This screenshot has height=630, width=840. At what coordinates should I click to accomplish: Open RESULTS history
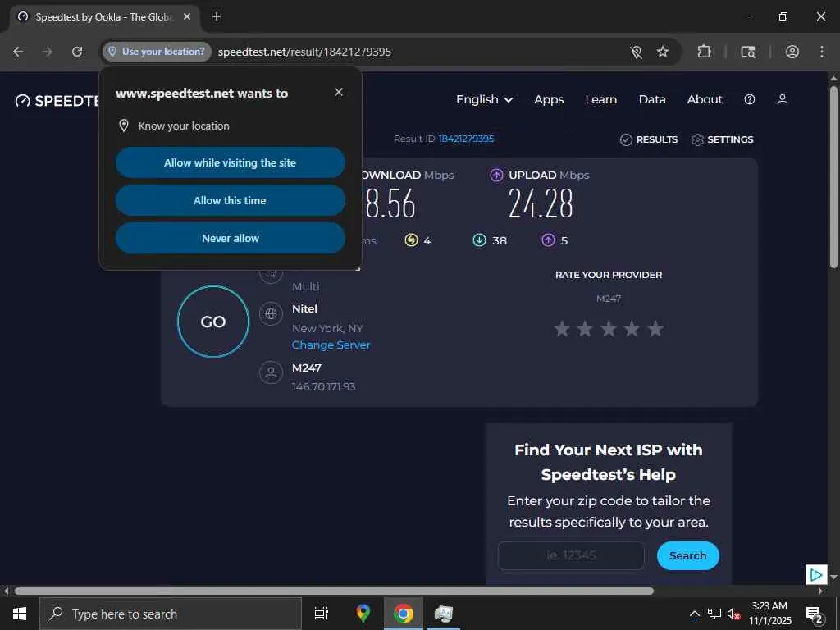pyautogui.click(x=649, y=139)
